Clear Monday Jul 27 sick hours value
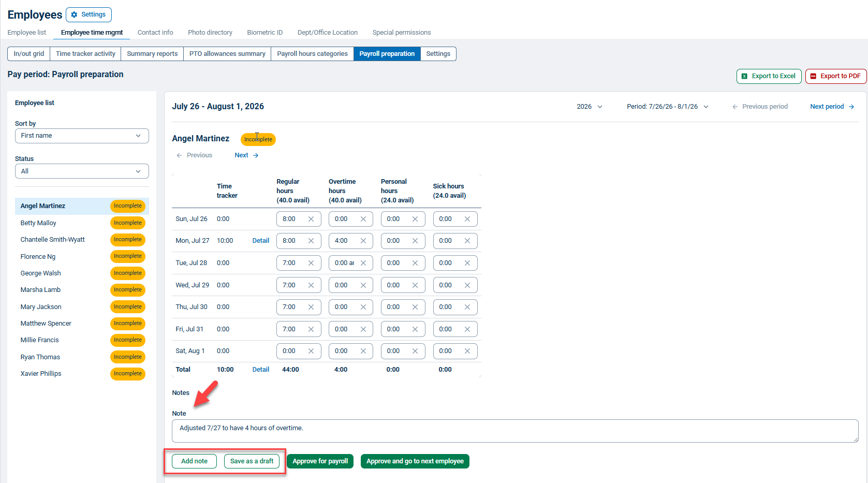Screen dimensions: 868x483 click(x=467, y=241)
